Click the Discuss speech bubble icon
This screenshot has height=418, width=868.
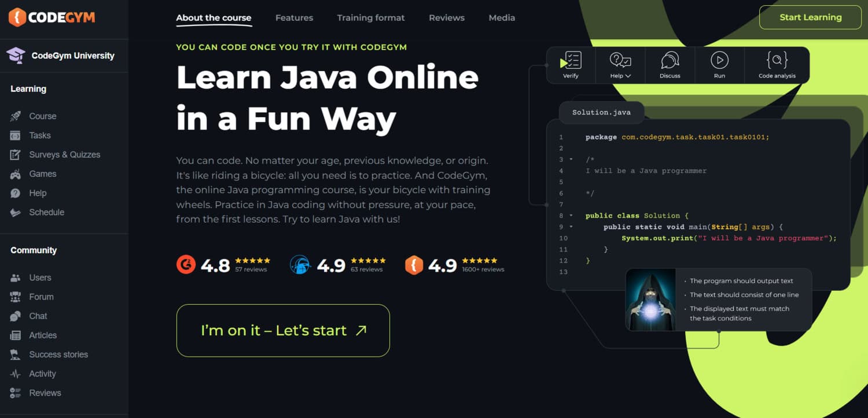670,60
